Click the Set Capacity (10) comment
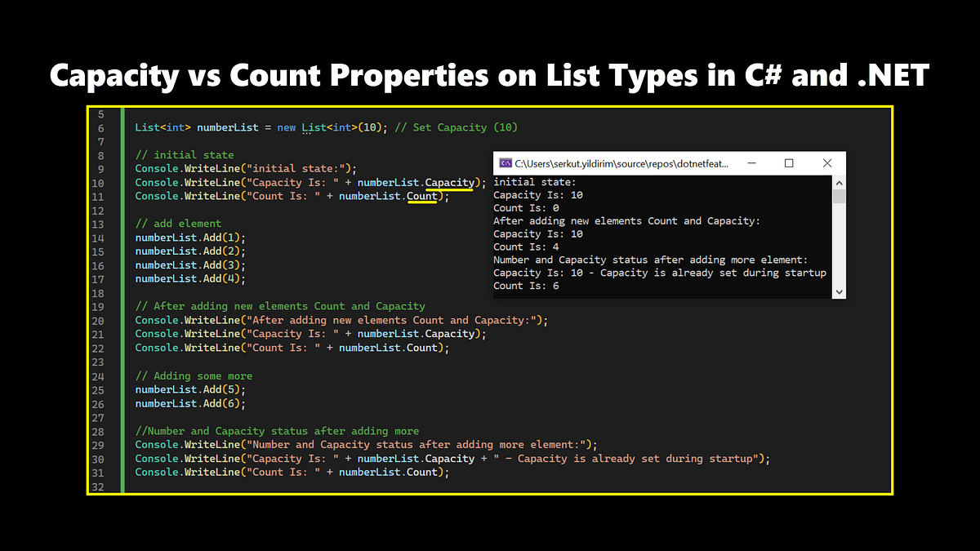Viewport: 980px width, 551px height. 457,127
